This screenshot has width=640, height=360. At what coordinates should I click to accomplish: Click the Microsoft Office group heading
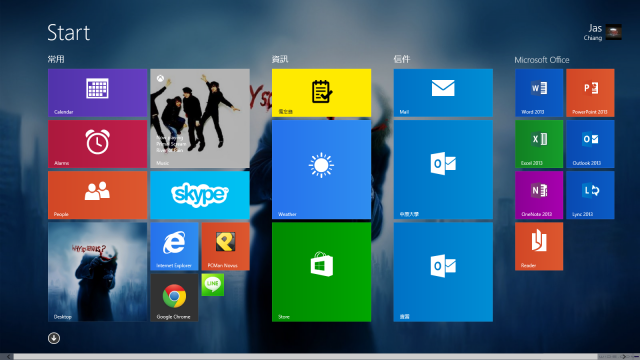click(542, 60)
